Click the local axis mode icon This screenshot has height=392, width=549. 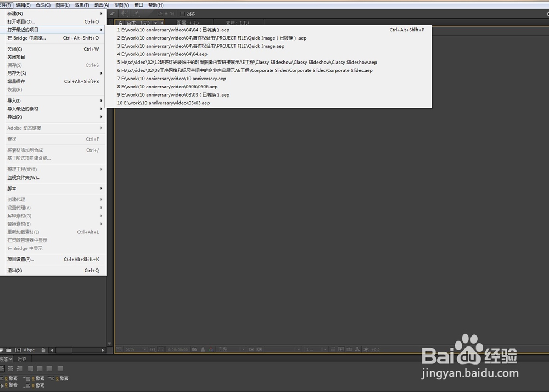tap(160, 14)
